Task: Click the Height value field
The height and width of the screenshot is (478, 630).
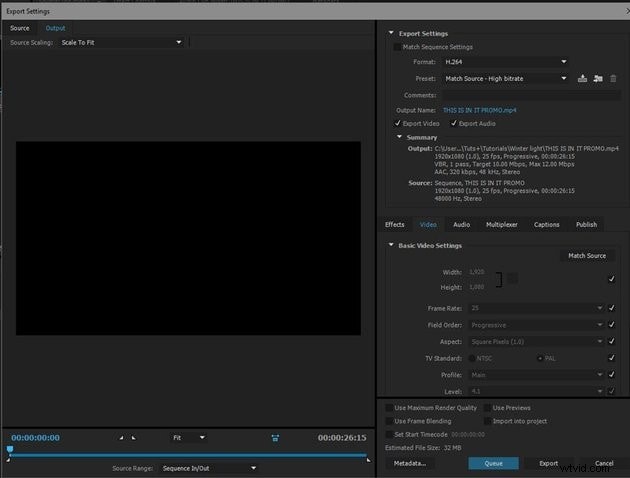Action: pyautogui.click(x=477, y=287)
